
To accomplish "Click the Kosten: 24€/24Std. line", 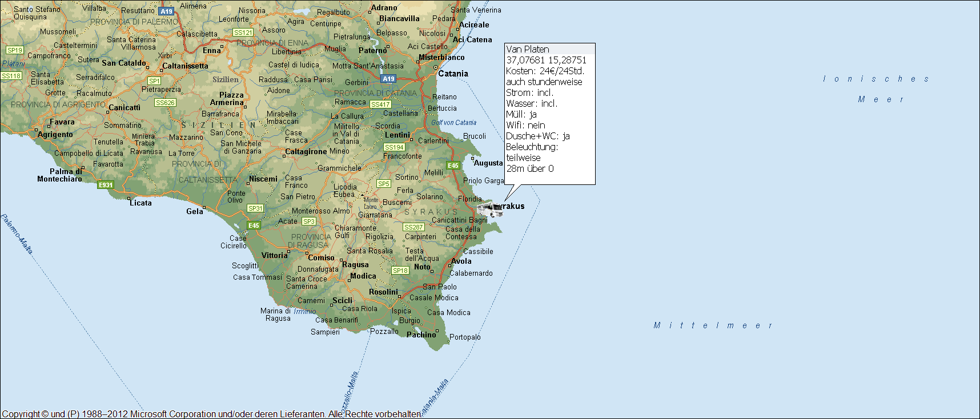I will pyautogui.click(x=545, y=71).
